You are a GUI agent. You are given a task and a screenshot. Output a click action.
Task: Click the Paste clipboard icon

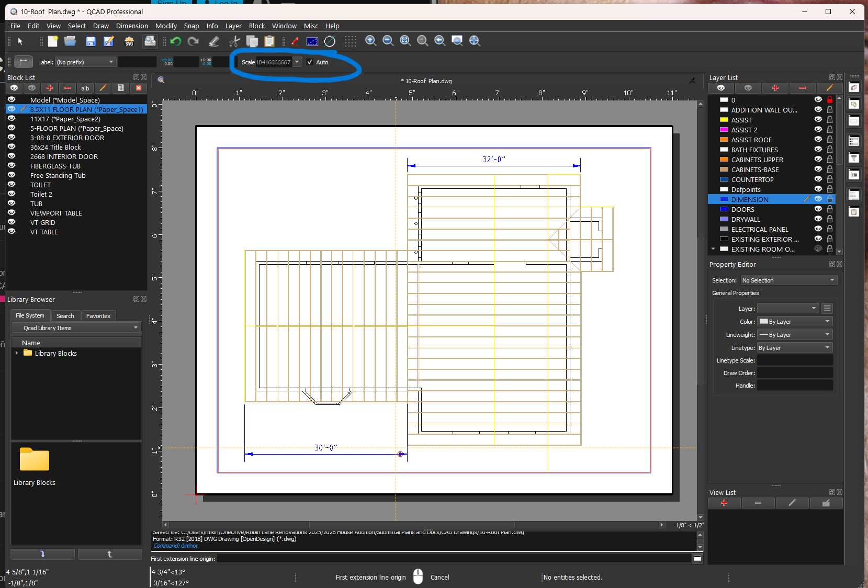coord(269,41)
